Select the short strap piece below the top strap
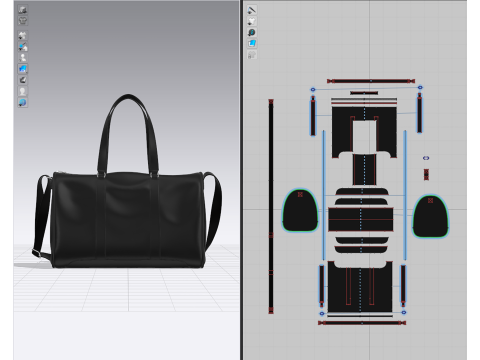 pyautogui.click(x=364, y=93)
